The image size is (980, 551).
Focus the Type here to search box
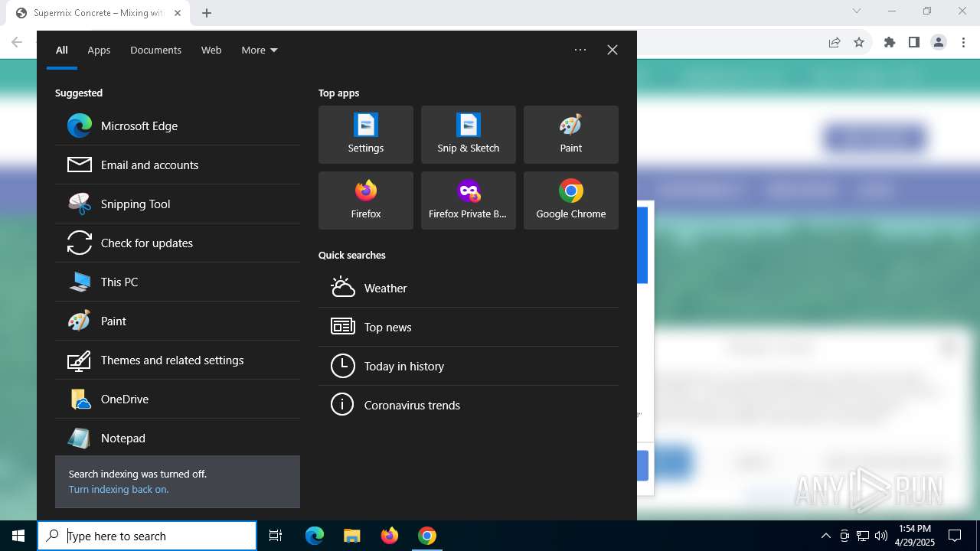point(147,536)
